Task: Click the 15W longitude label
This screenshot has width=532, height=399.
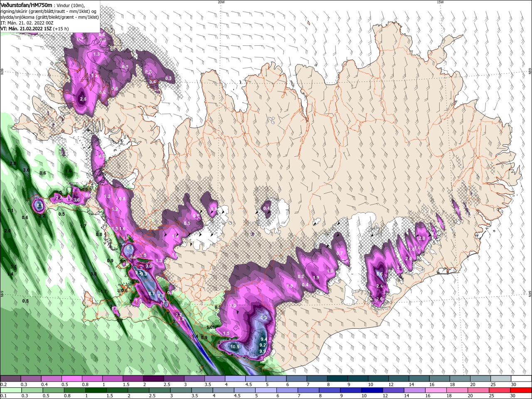Action: click(x=440, y=2)
